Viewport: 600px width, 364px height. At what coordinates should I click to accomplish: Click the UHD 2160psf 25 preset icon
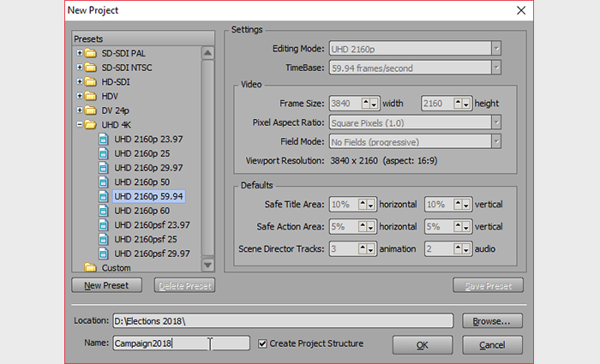click(105, 240)
